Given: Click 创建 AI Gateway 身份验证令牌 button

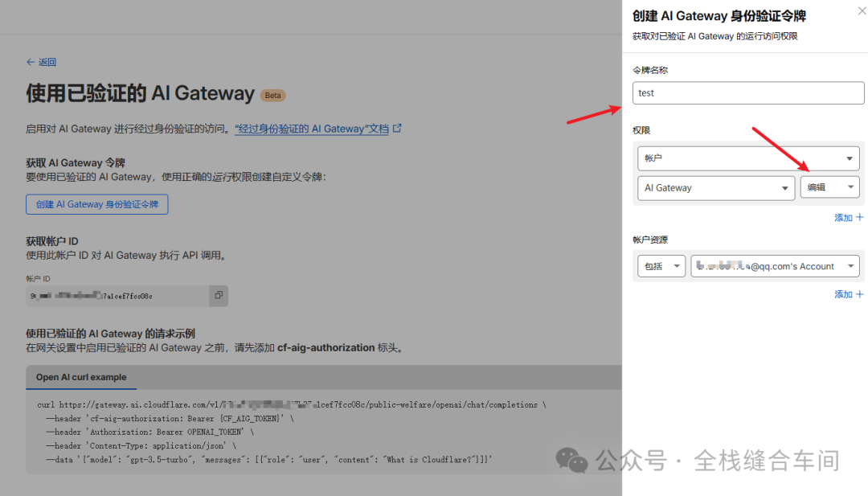Looking at the screenshot, I should [x=97, y=204].
